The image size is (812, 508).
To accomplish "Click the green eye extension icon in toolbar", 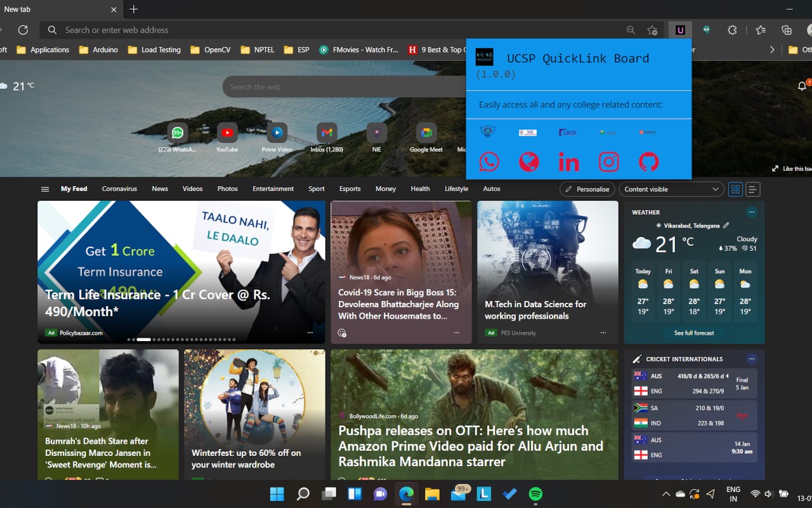I will pos(706,30).
